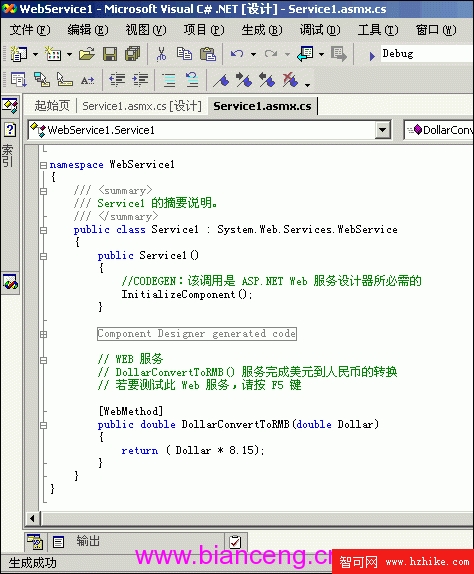Increase indent of selected lines

click(x=141, y=79)
